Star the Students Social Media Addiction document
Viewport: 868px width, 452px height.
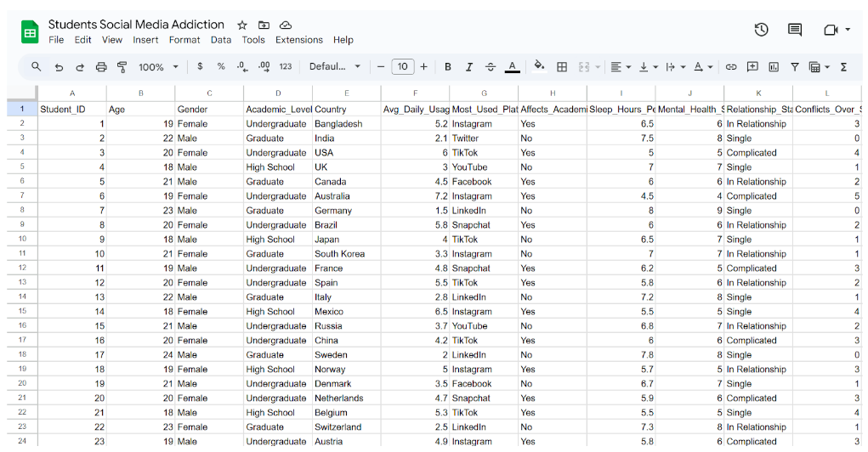point(242,25)
